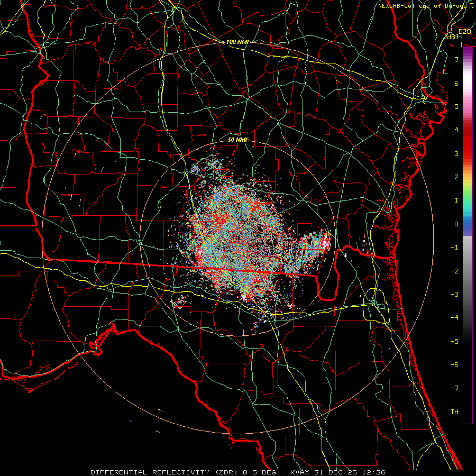Click the 50 NMI range ring label
This screenshot has width=476, height=476.
[x=237, y=140]
